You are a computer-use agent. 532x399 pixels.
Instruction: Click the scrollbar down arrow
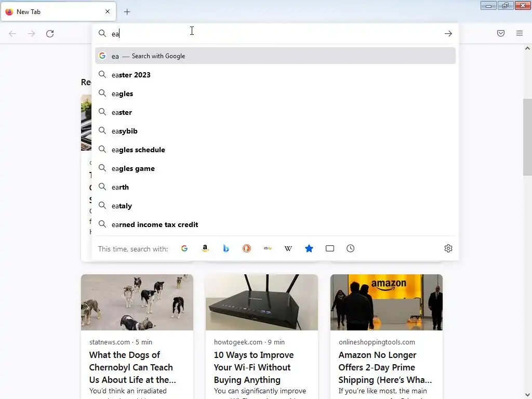[x=527, y=395]
